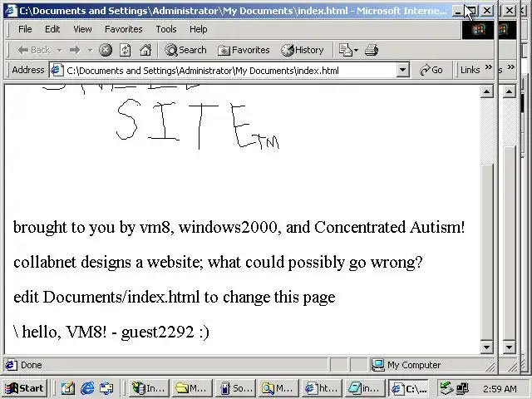532x399 pixels.
Task: Click the hand-drawn SITE image
Action: tap(198, 124)
